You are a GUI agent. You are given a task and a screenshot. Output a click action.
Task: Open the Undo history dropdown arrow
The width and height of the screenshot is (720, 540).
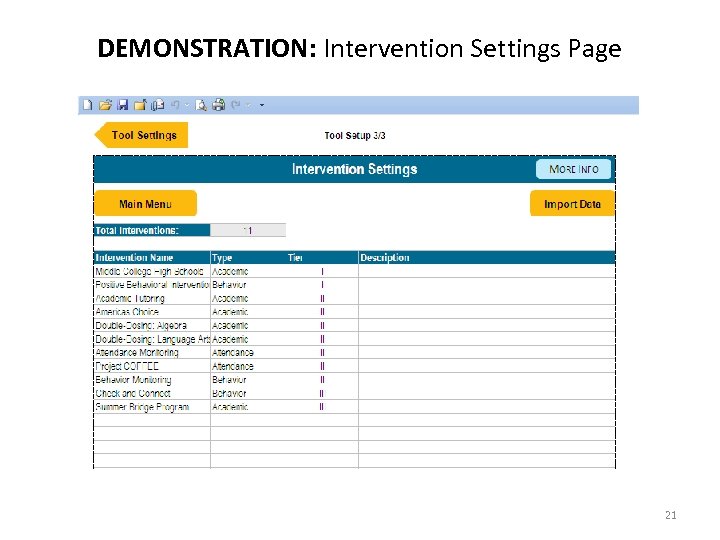click(x=187, y=105)
